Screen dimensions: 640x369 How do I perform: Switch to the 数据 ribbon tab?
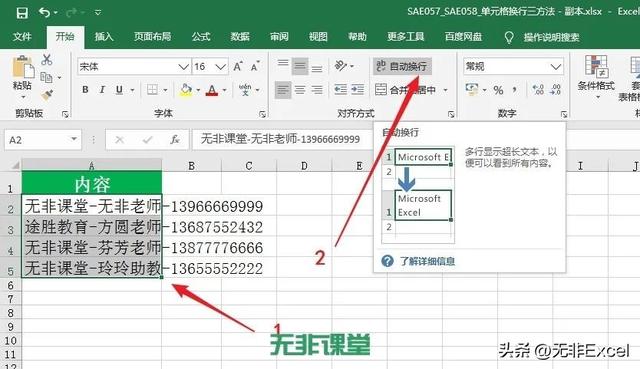click(240, 37)
